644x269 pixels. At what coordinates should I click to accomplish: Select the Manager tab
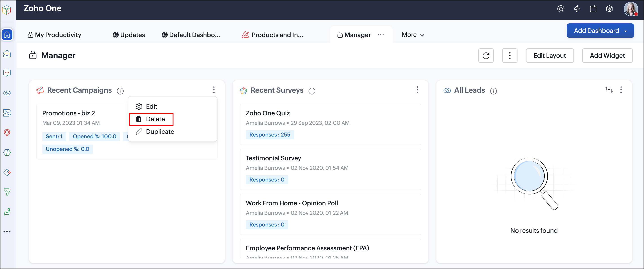click(x=354, y=35)
